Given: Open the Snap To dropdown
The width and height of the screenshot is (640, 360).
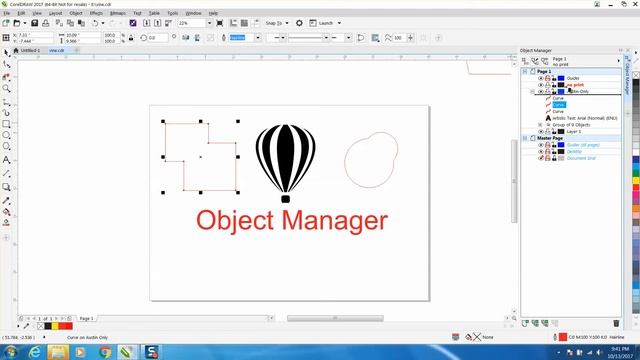Looking at the screenshot, I should point(287,23).
